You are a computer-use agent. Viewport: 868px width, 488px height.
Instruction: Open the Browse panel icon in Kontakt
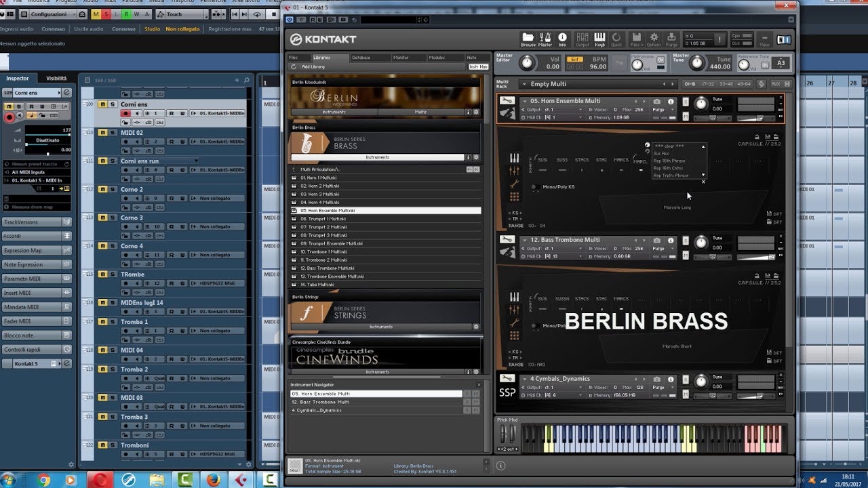click(528, 39)
